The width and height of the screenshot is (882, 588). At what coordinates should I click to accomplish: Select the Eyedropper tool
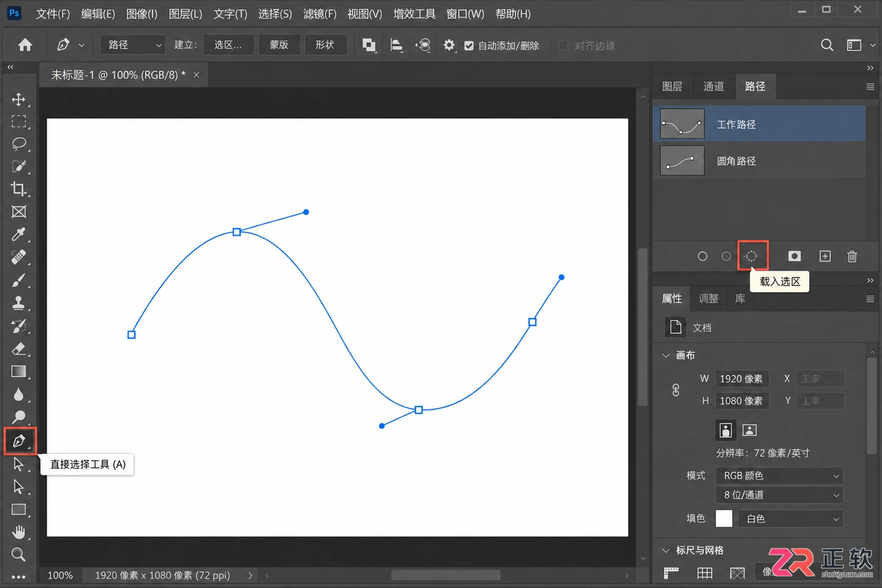[18, 235]
